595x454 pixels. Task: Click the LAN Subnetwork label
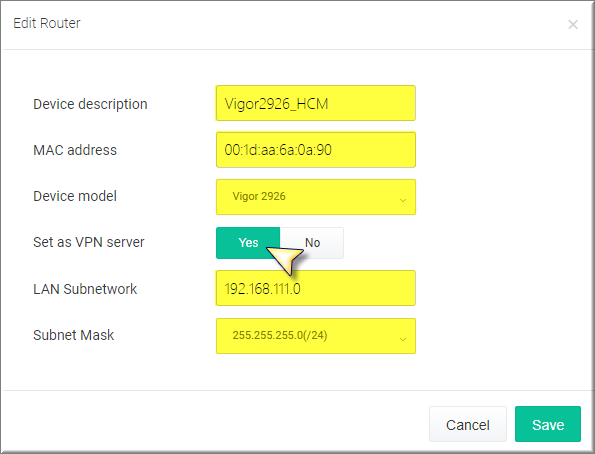[85, 289]
